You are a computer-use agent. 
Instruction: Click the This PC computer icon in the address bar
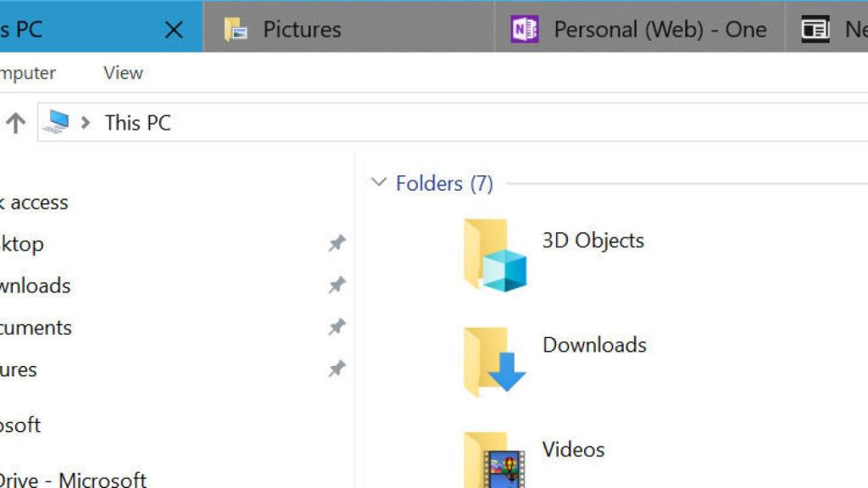[58, 121]
